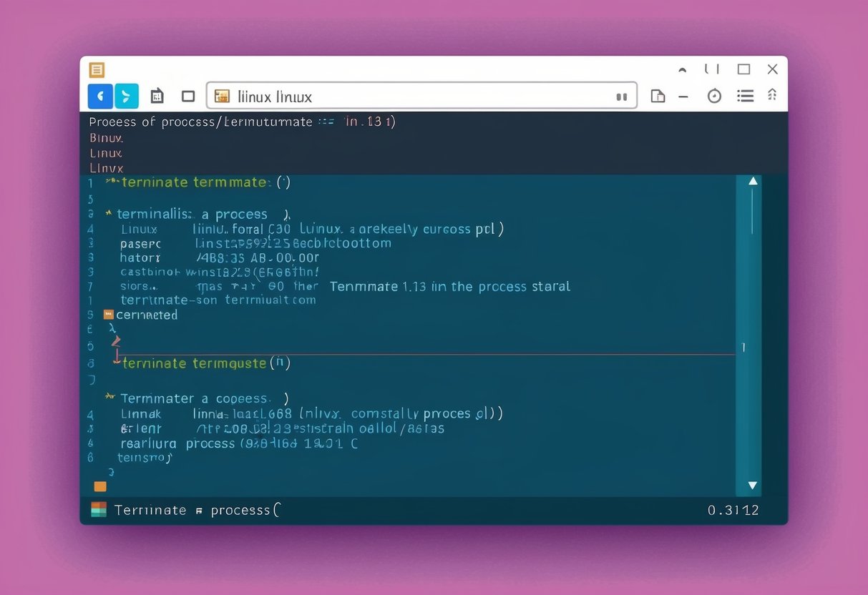Image resolution: width=868 pixels, height=595 pixels.
Task: Click the orange color swatch below the code
Action: pyautogui.click(x=100, y=486)
